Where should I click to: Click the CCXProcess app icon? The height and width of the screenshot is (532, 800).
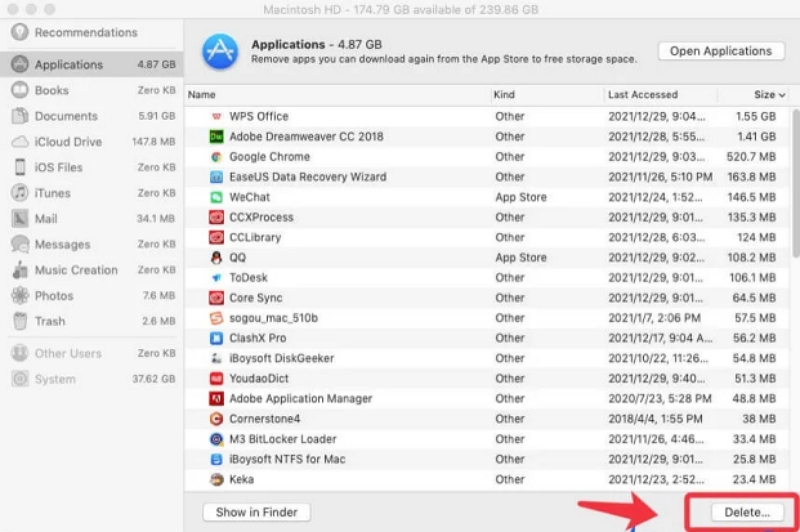(x=216, y=217)
